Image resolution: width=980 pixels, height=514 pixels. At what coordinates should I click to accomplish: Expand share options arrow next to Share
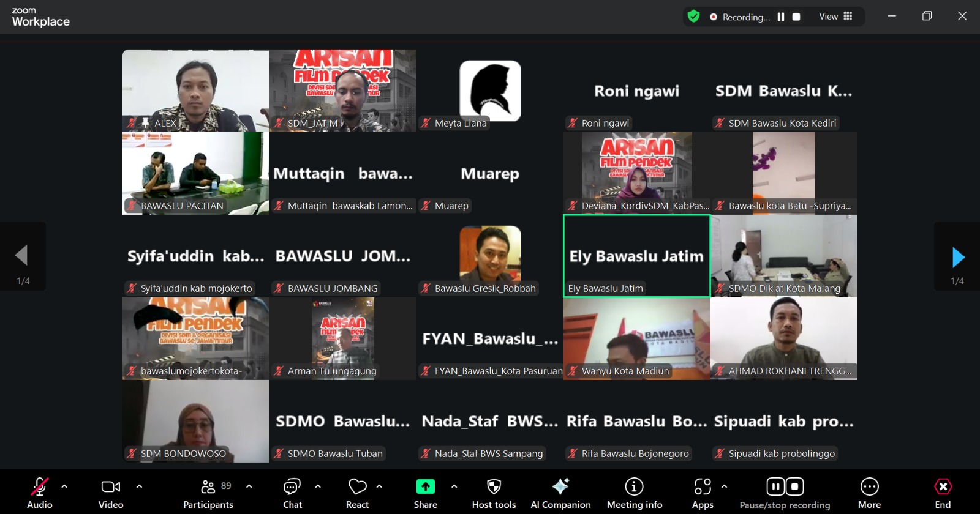pyautogui.click(x=454, y=486)
